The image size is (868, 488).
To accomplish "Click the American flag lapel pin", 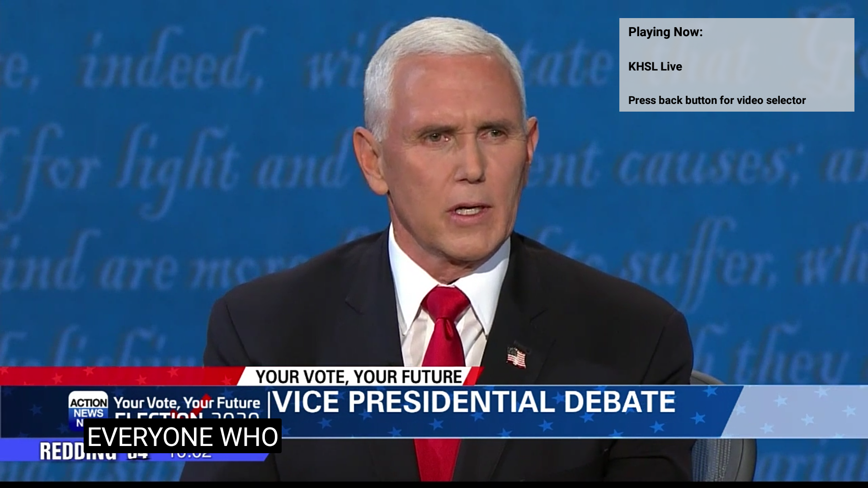I will coord(516,356).
